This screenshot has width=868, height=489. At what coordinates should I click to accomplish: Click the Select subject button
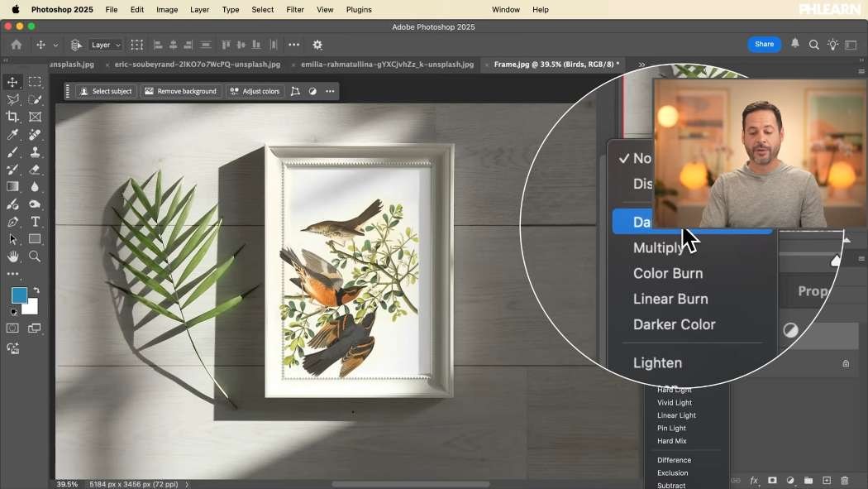click(x=106, y=91)
